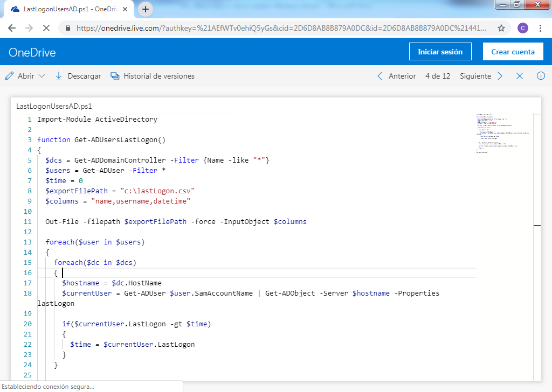Click '$currentUser = Get-ADUser' on line 18

pyautogui.click(x=114, y=293)
